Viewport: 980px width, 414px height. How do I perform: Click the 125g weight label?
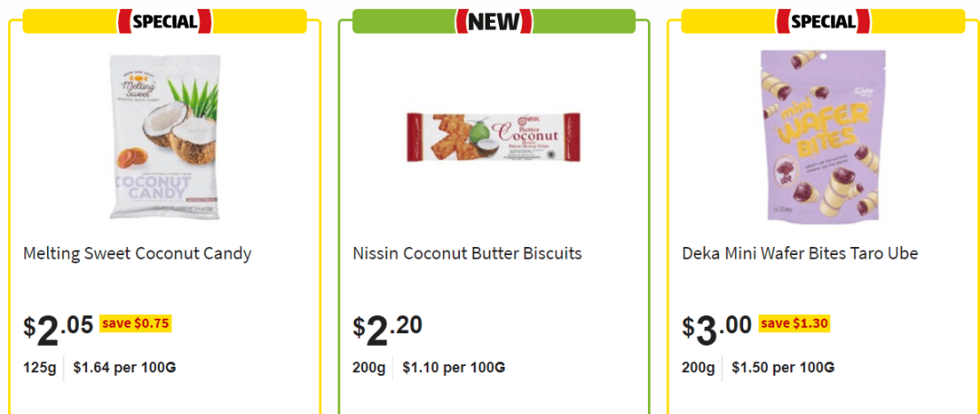(40, 367)
